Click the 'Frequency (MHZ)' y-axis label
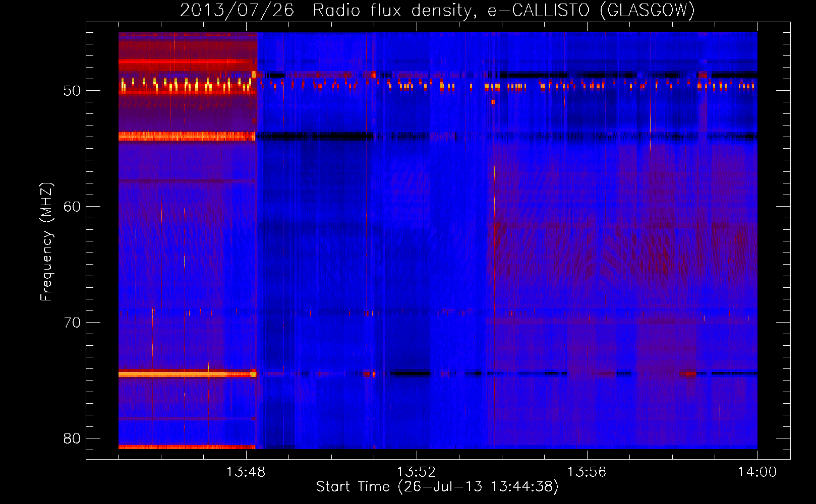 (46, 242)
